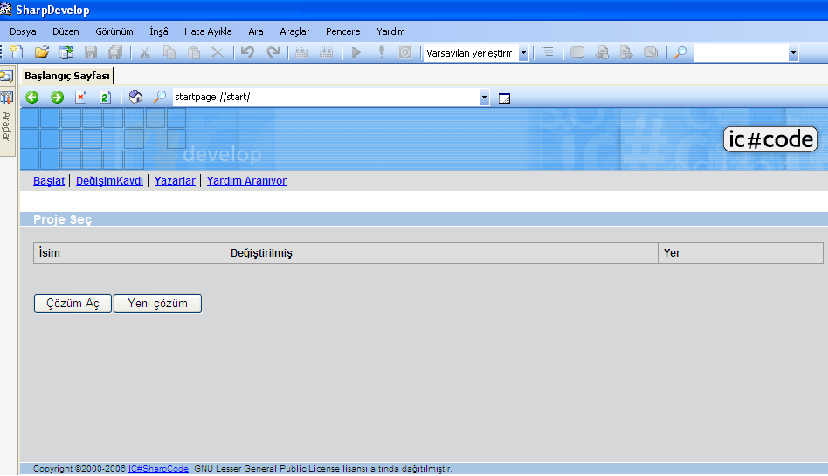Click the Run play arrow icon
The width and height of the screenshot is (828, 476).
click(x=356, y=52)
